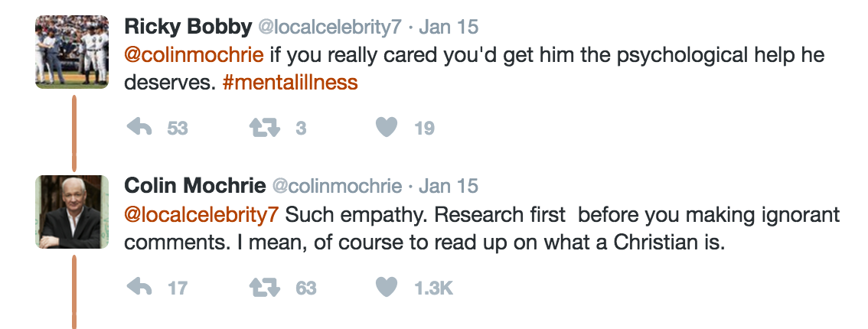Retweet Ricky Bobby's #mentalillness tweet
Screen dimensions: 868x329
click(x=266, y=129)
